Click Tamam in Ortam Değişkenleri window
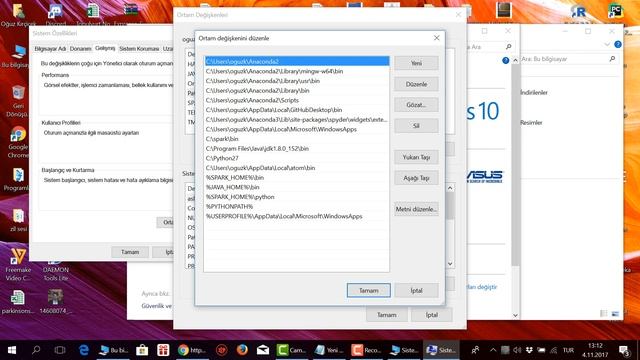Viewport: 640px width, 360px height. [387, 315]
